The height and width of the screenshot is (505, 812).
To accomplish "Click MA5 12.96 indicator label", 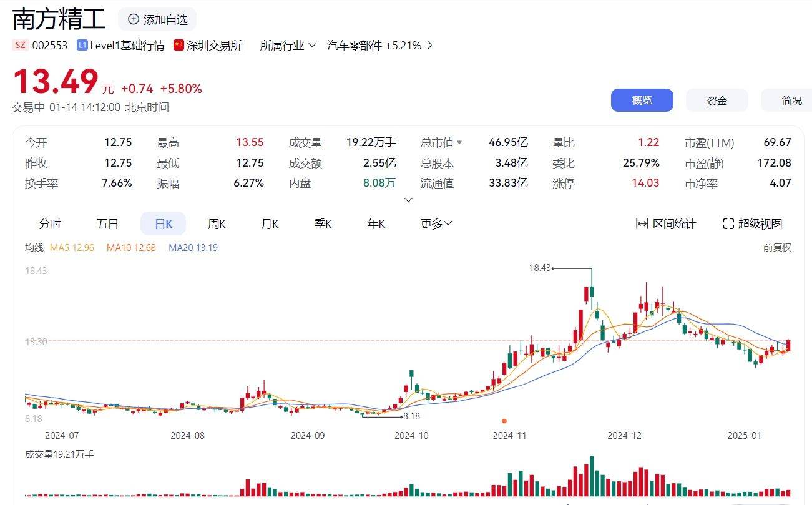I will click(72, 248).
